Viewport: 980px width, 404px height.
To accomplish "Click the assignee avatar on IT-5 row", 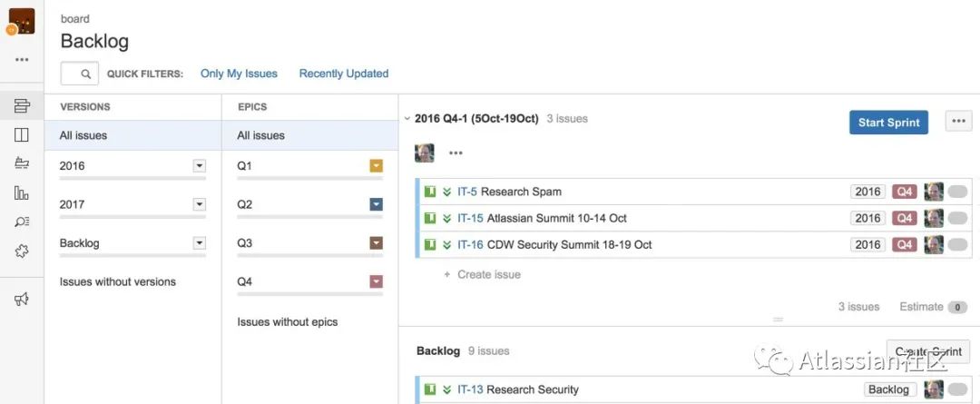I will click(934, 192).
